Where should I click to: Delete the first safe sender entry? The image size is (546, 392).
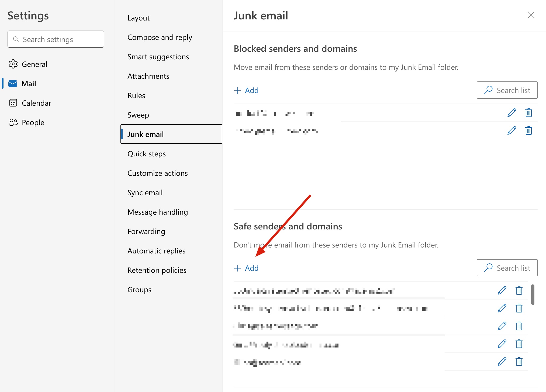(519, 290)
